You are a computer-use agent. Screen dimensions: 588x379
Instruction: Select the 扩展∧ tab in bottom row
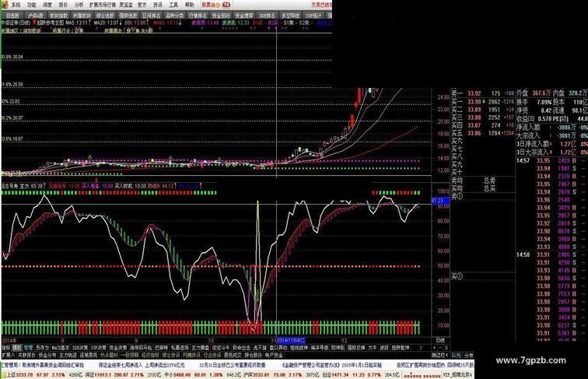[8, 355]
